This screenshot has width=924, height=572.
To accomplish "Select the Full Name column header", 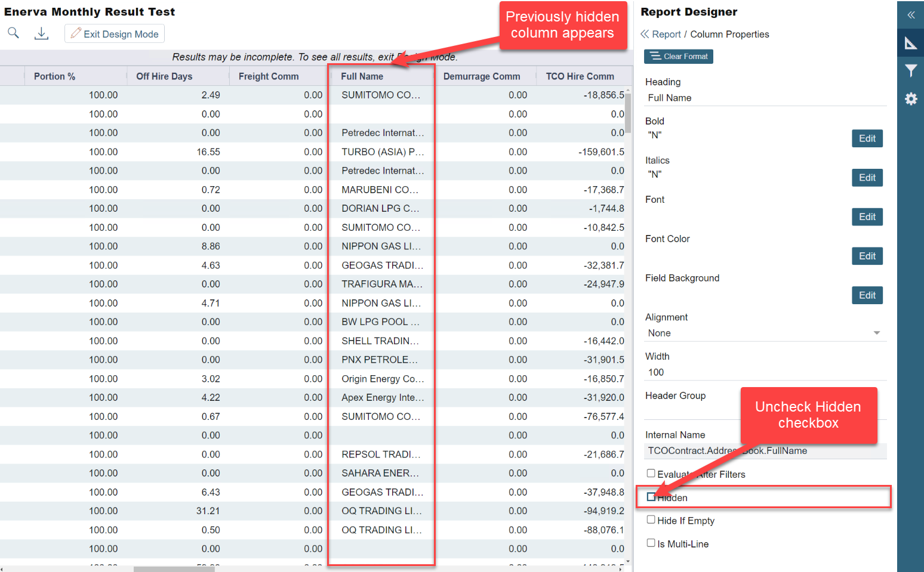I will [362, 76].
